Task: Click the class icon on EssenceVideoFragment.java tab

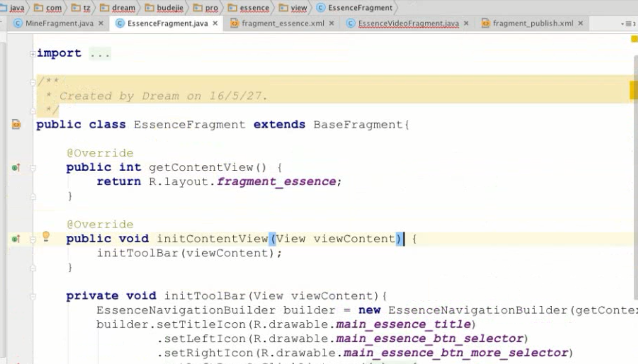Action: 351,23
